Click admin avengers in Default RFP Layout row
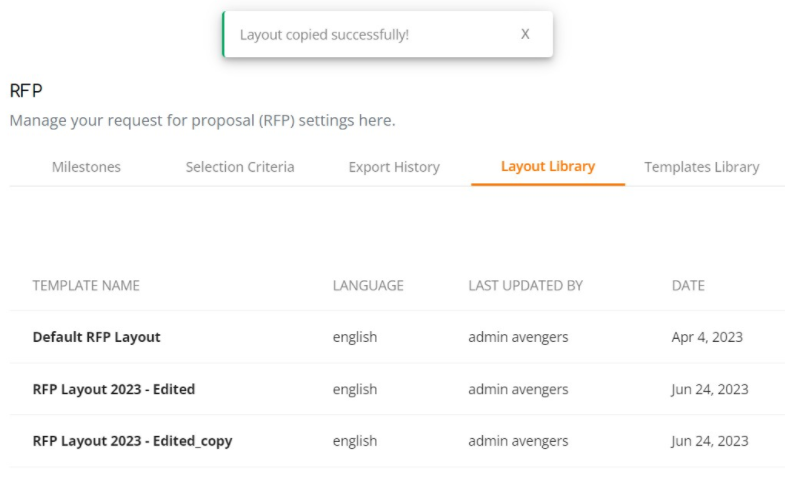785x485 pixels. 518,337
